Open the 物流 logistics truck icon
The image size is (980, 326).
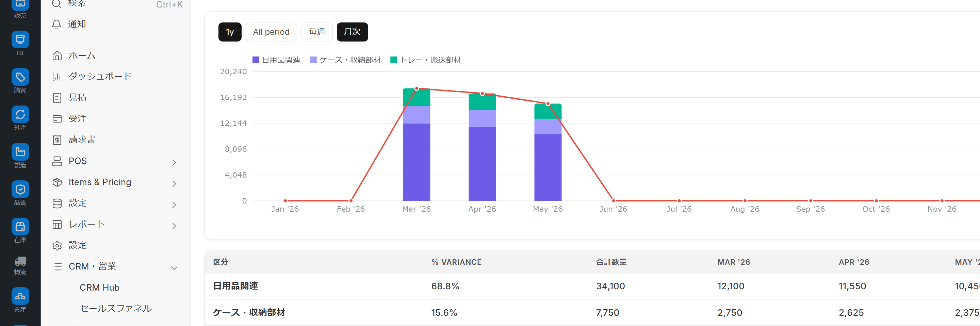click(20, 261)
